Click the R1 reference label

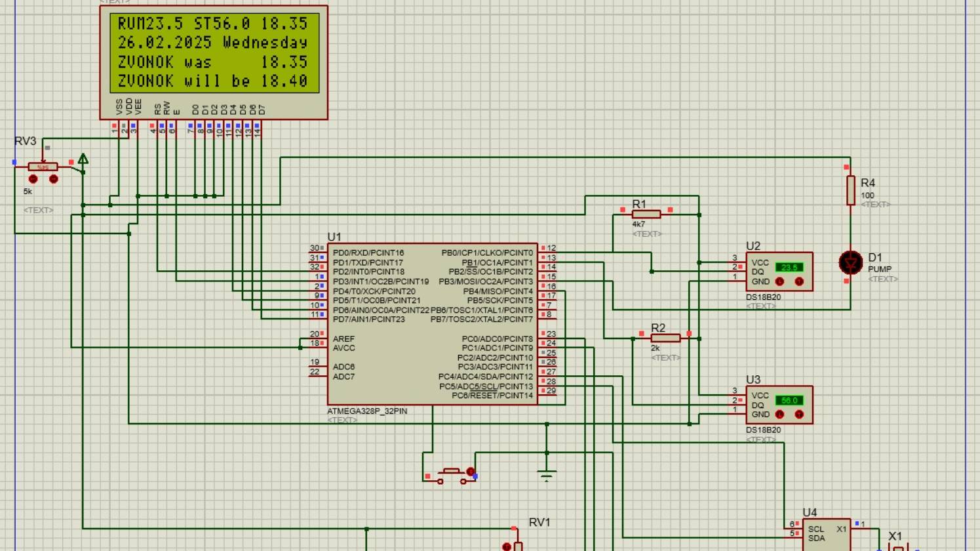[639, 204]
